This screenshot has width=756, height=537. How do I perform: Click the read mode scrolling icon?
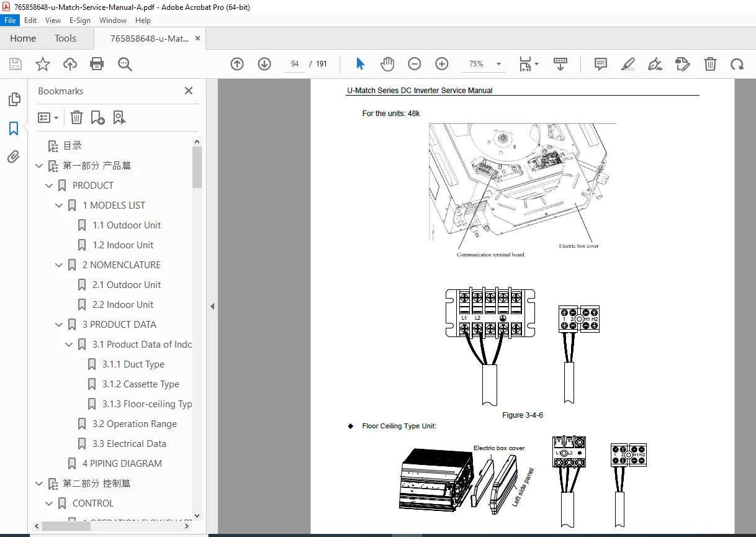pos(560,64)
